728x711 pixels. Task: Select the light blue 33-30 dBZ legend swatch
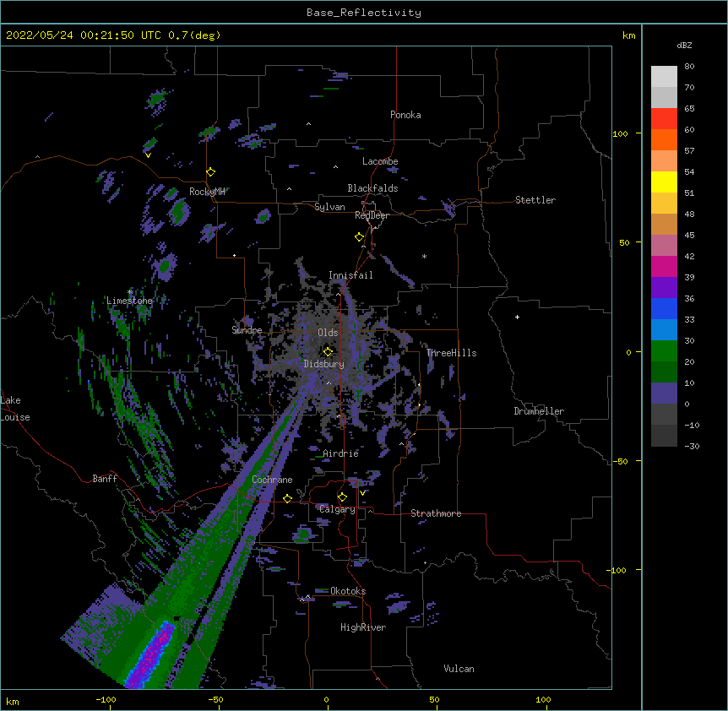664,330
